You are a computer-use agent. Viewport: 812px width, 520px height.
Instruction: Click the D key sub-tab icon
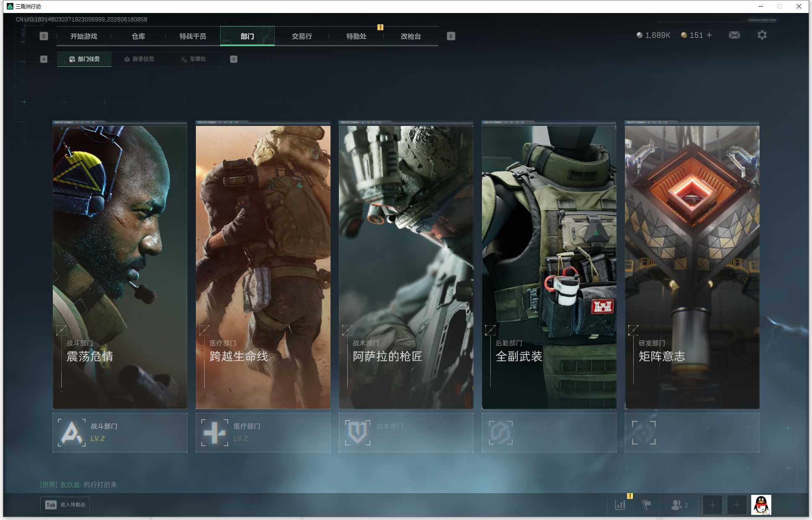pos(234,59)
